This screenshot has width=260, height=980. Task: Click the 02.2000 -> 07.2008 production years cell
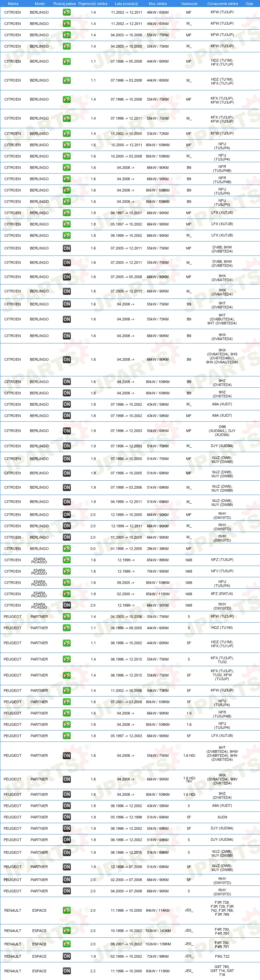click(x=126, y=880)
